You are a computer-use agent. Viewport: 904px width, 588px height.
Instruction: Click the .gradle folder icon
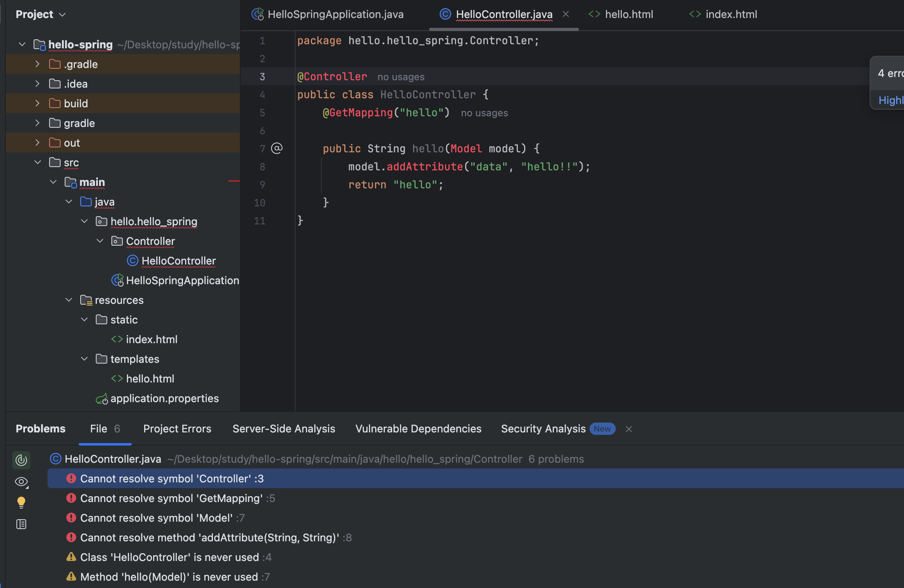[x=54, y=64]
